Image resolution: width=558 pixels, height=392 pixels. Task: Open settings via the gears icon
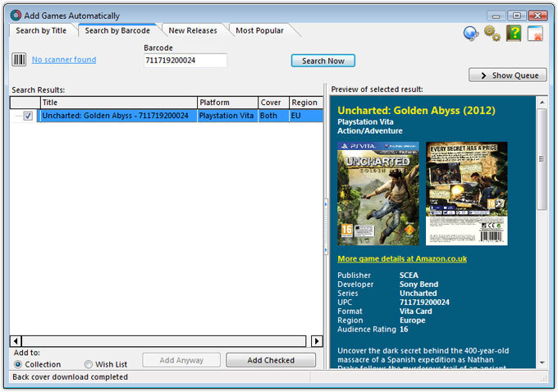click(x=492, y=34)
